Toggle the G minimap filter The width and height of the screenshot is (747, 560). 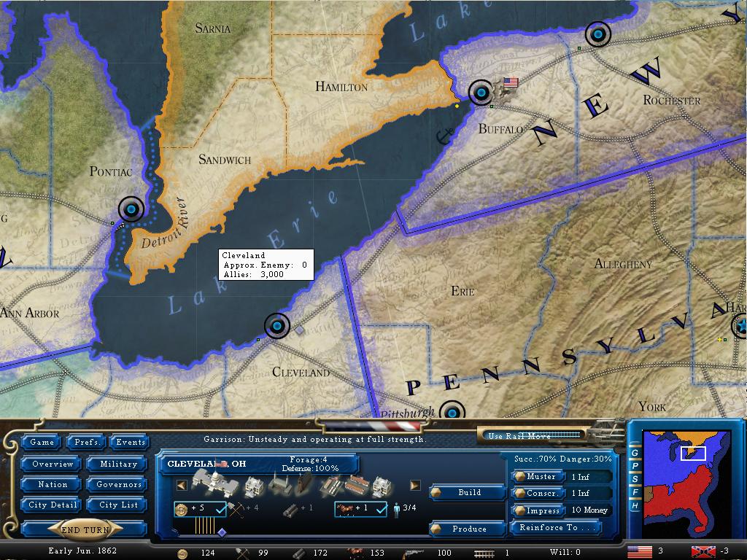pyautogui.click(x=634, y=453)
